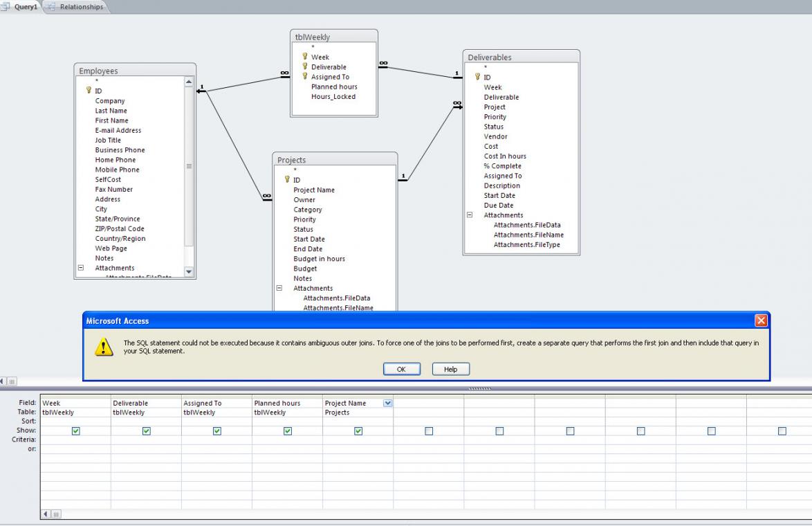Select the ID key field in Projects
Image resolution: width=812 pixels, height=526 pixels.
(297, 180)
